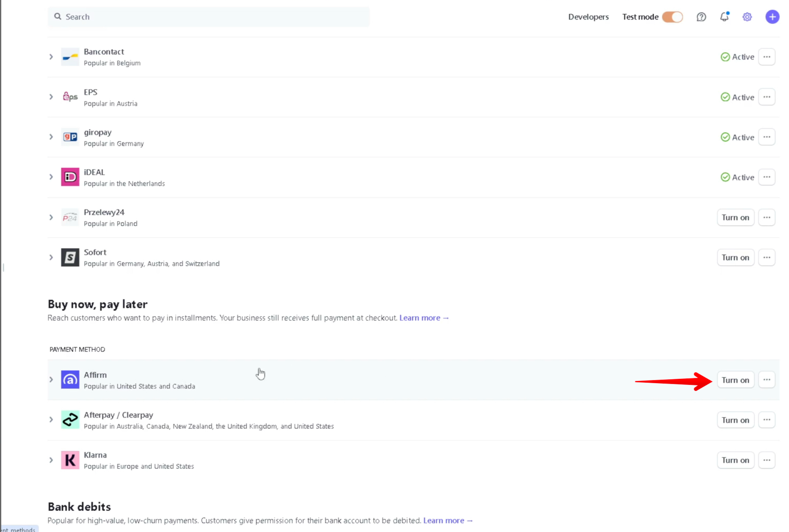Viewport: 789px width, 532px height.
Task: Turn on Afterpay / Clearpay method
Action: click(735, 420)
